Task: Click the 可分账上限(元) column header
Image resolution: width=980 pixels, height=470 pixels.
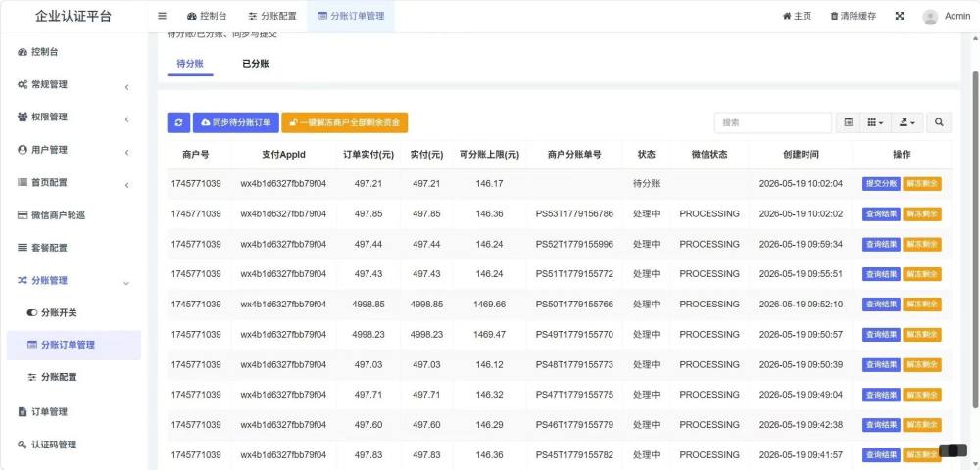Action: point(489,154)
